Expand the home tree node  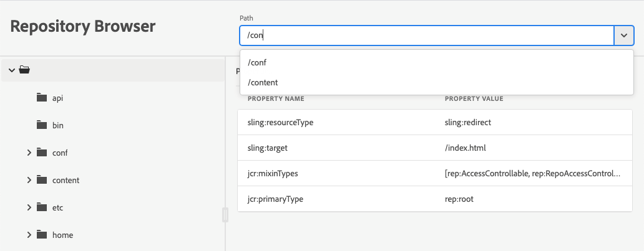(x=29, y=235)
